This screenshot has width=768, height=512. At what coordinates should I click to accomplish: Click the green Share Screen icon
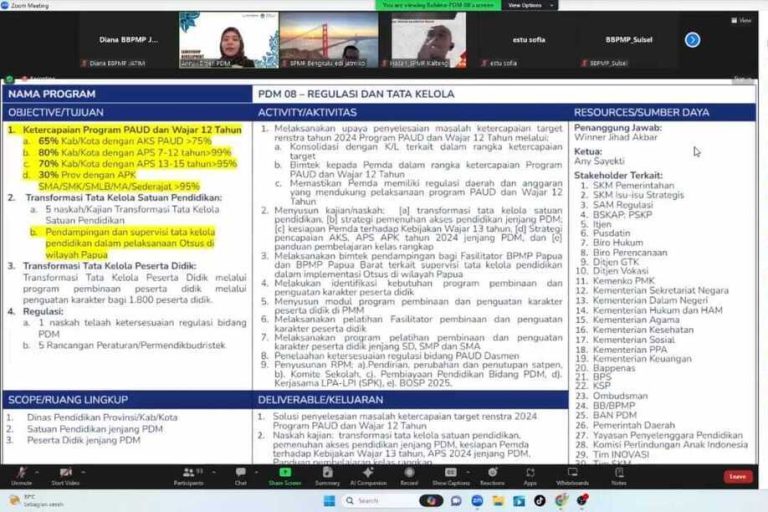(x=285, y=475)
